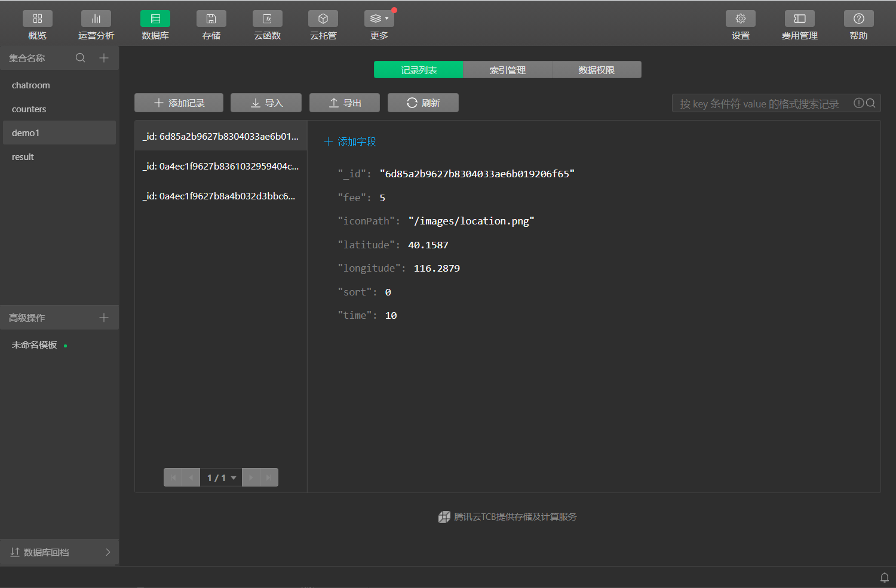Select the result collection
This screenshot has width=896, height=588.
coord(59,157)
